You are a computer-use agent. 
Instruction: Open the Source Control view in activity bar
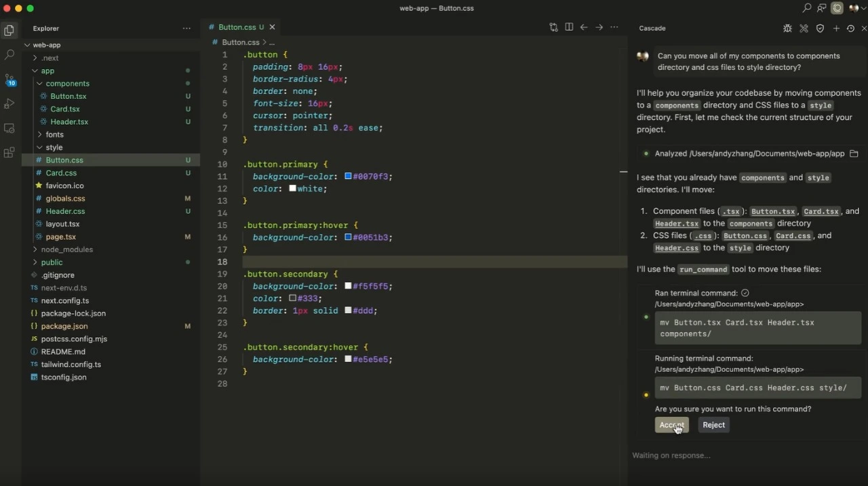coord(9,79)
